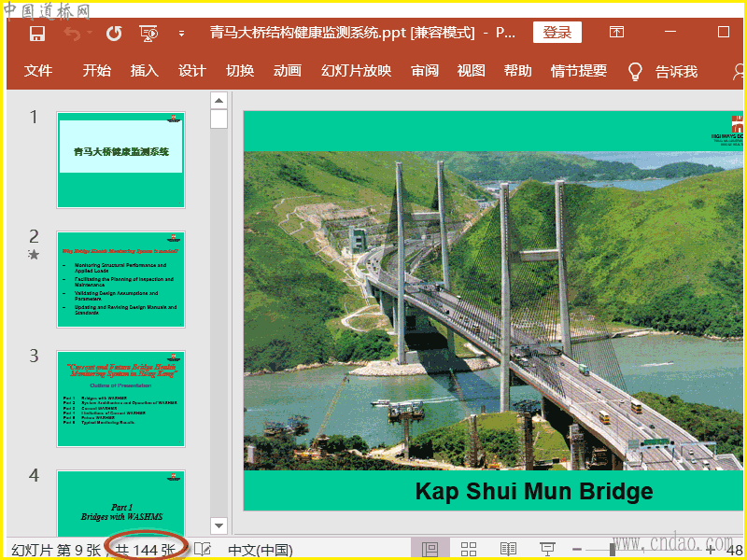Image resolution: width=747 pixels, height=560 pixels.
Task: Go to the 审阅 review tab
Action: coord(425,71)
